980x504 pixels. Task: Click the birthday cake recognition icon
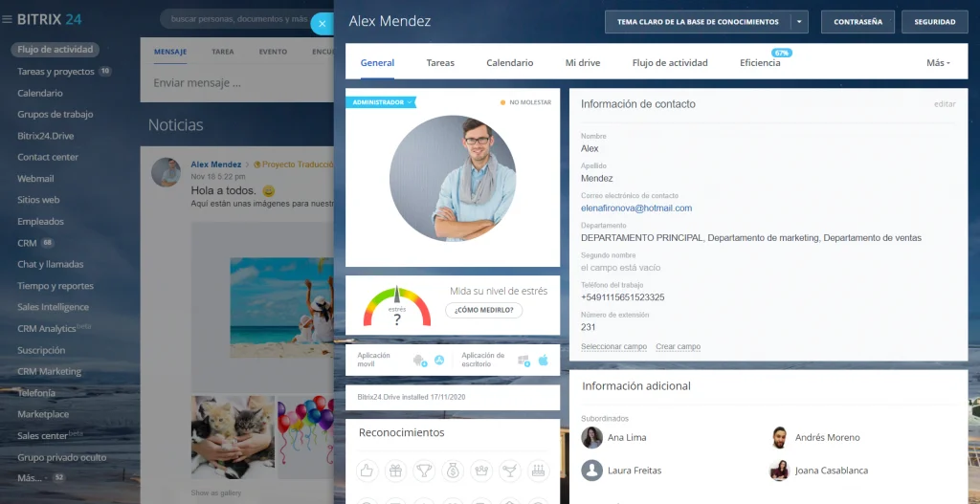click(539, 471)
